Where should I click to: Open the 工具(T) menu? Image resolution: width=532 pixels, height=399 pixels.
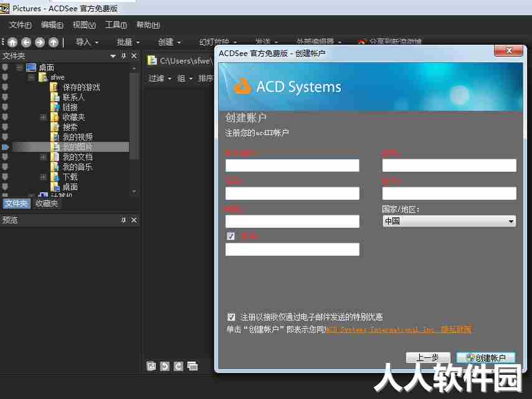116,25
